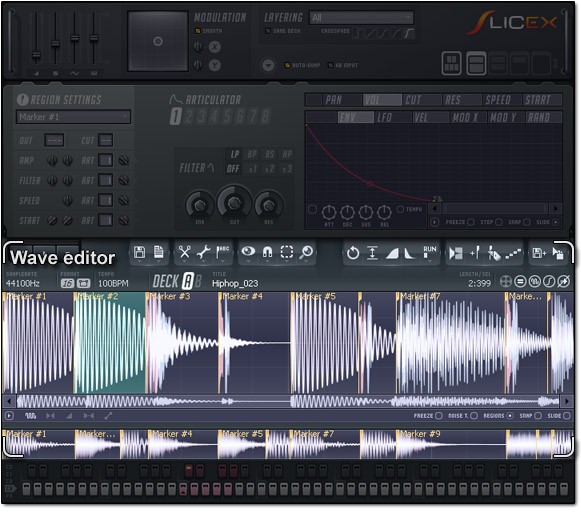Select Deck B button
The width and height of the screenshot is (581, 513).
point(198,281)
